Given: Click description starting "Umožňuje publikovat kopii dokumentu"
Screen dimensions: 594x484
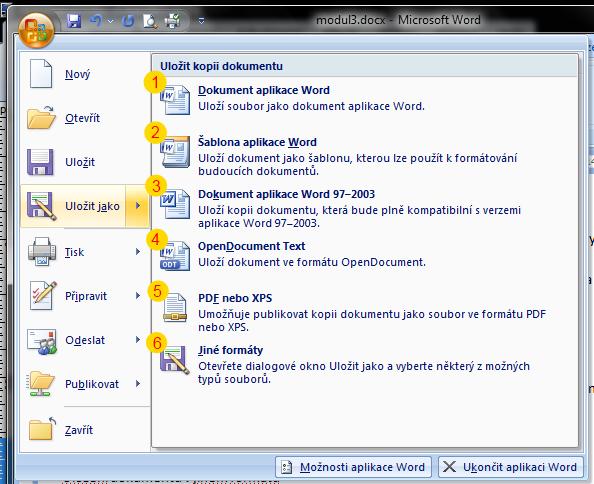Looking at the screenshot, I should (x=372, y=320).
